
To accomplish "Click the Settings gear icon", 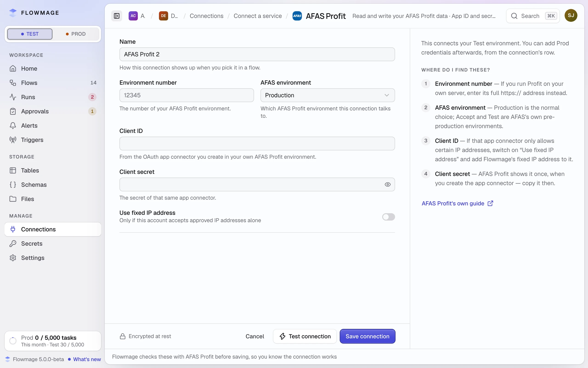I will pos(13,258).
